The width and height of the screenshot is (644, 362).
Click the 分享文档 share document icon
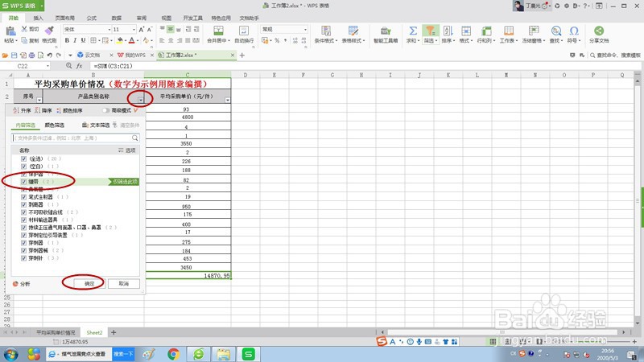tap(599, 31)
